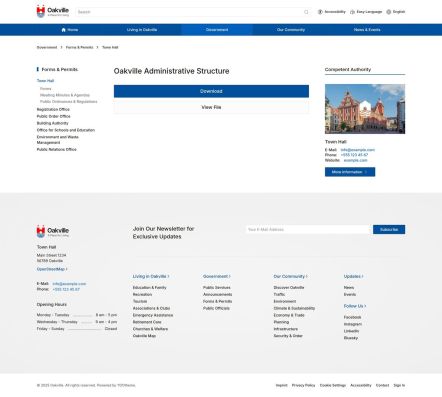The height and width of the screenshot is (397, 442).
Task: Open Environment and Waste Management in the sidebar
Action: (x=58, y=140)
